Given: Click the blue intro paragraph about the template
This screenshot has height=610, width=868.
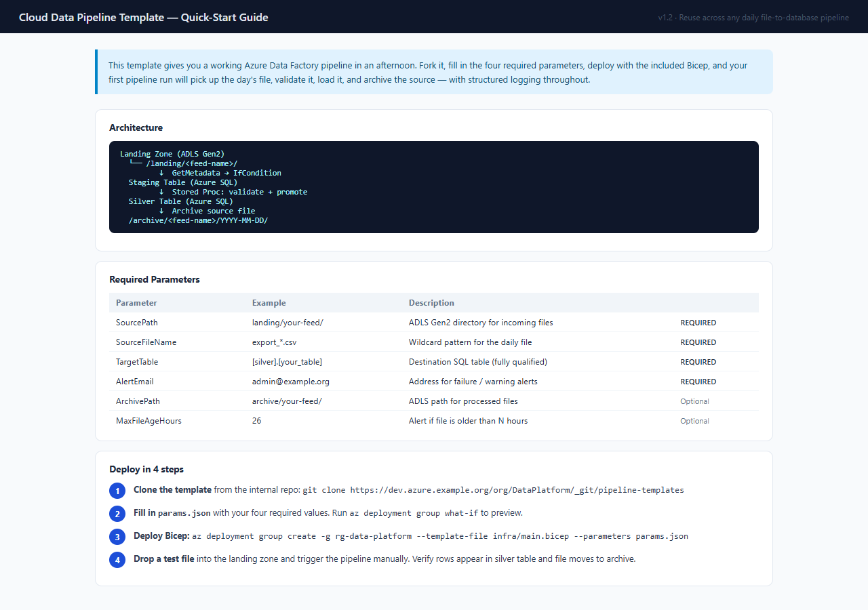Looking at the screenshot, I should [434, 72].
